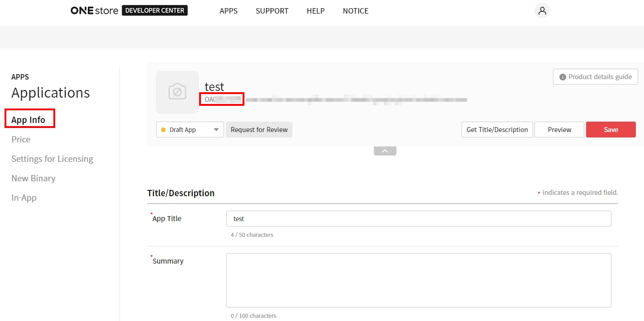644x321 pixels.
Task: Open the Product details guide
Action: 595,77
